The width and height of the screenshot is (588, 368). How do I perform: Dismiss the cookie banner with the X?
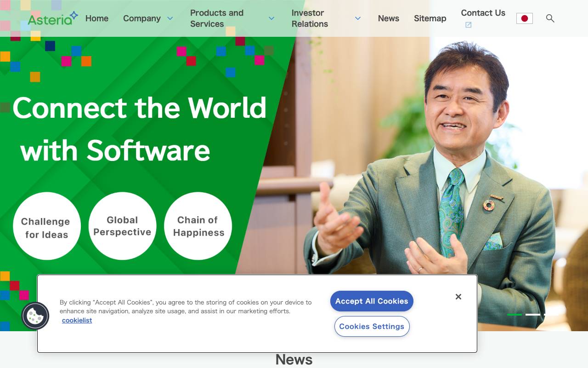[458, 297]
